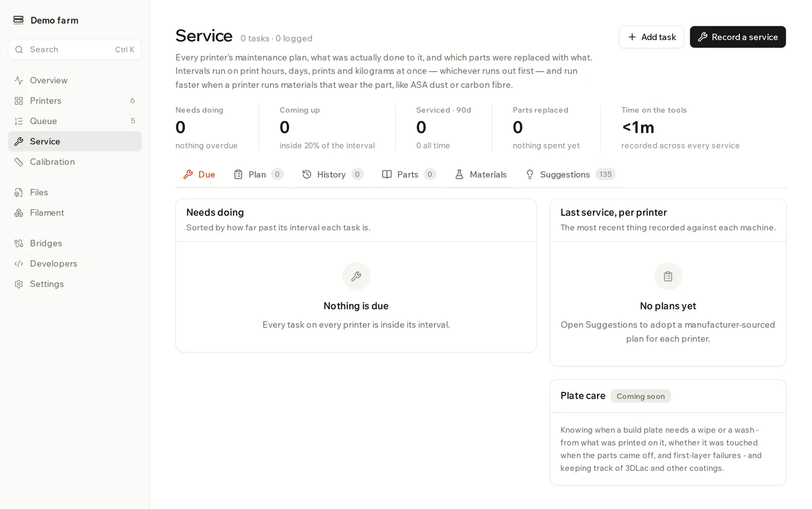Click the Settings gear icon
This screenshot has width=812, height=509.
click(x=19, y=283)
